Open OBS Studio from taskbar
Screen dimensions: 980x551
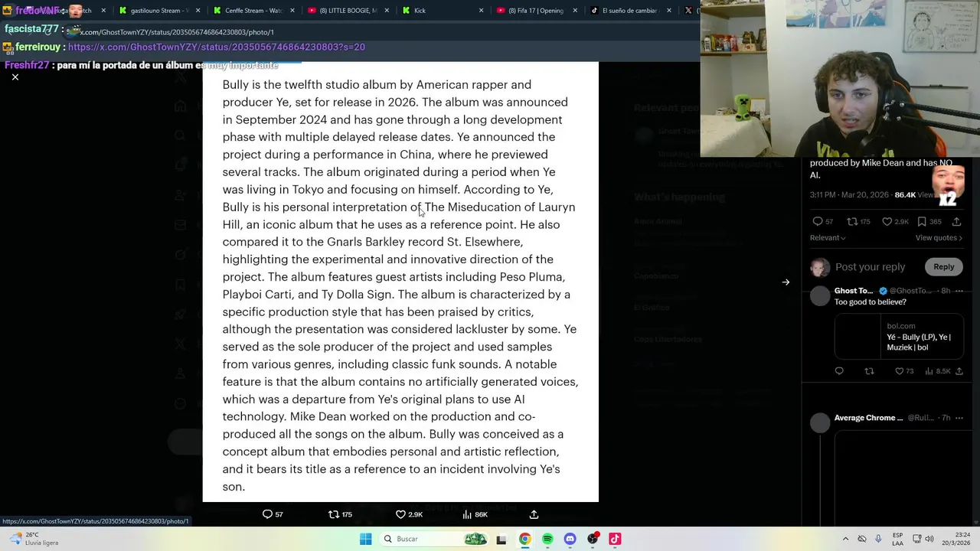(593, 539)
